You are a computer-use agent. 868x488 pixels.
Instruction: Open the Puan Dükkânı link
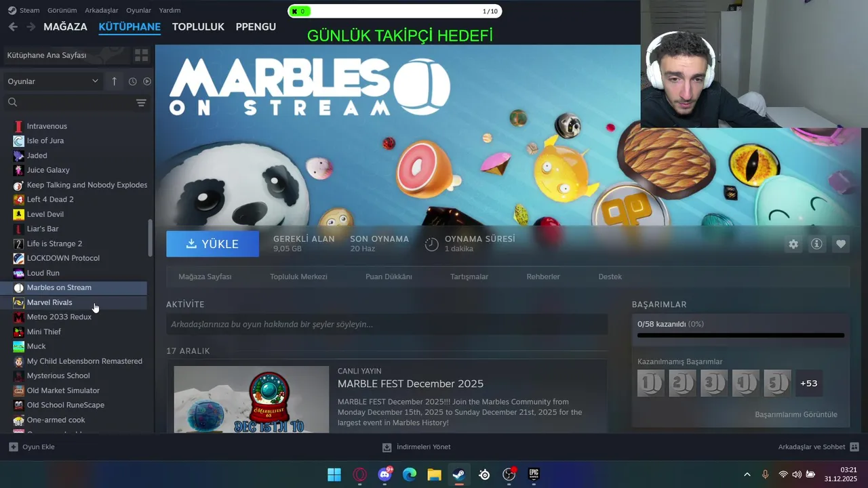[x=389, y=277]
